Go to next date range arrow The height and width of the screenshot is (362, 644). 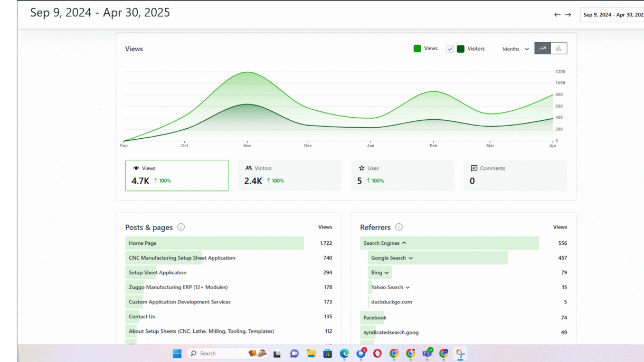(568, 15)
